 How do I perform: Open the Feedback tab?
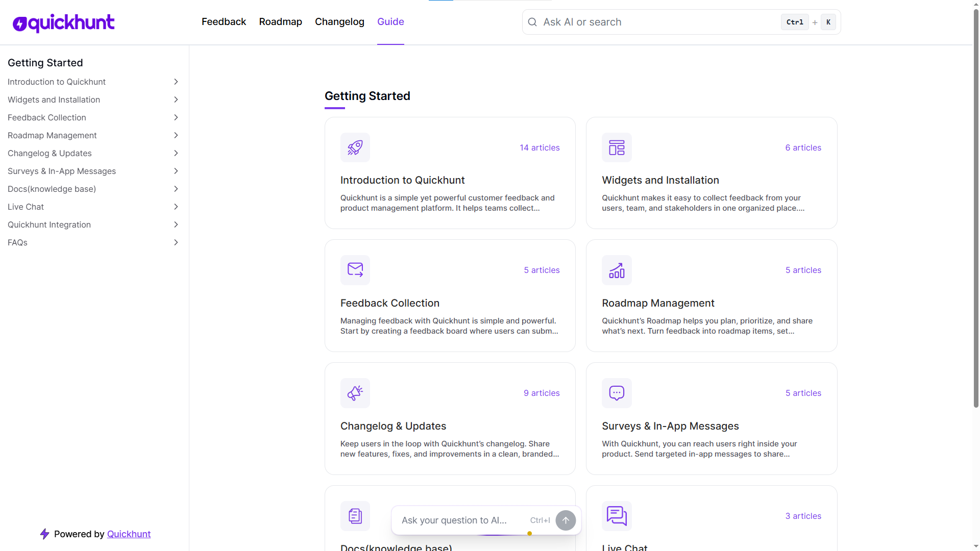[224, 21]
